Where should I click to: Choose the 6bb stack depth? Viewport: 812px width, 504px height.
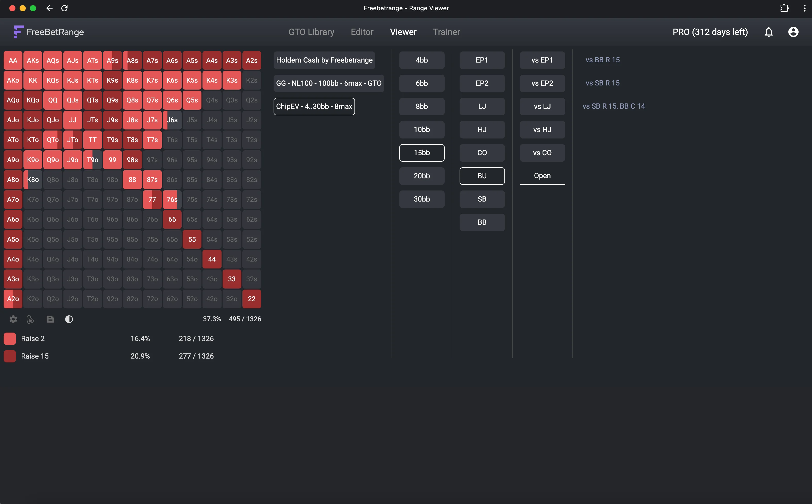422,83
